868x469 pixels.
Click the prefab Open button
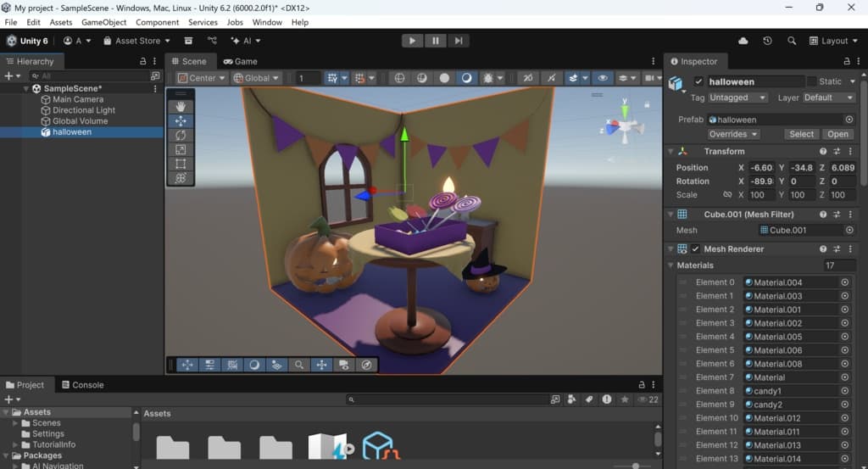click(x=837, y=134)
